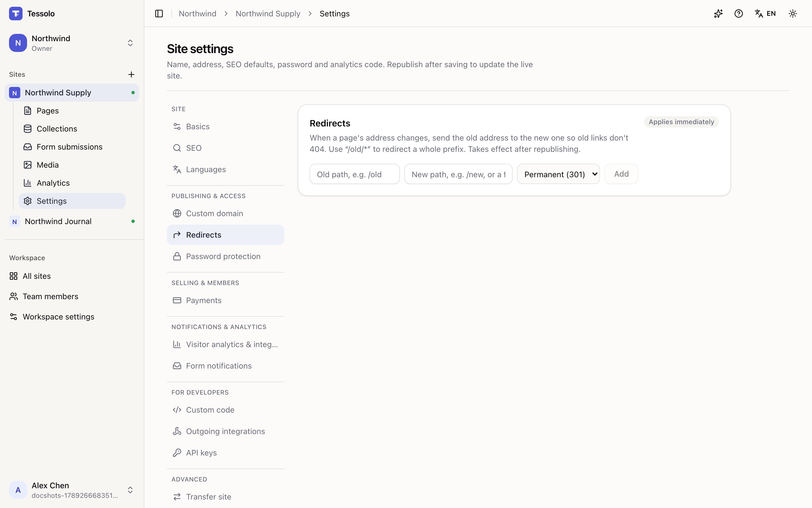Go to Northwind breadcrumb link
Viewport: 812px width, 508px height.
tap(198, 14)
